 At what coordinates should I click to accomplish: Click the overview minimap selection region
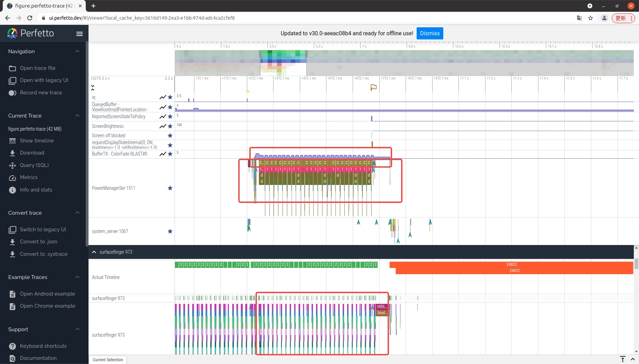tap(283, 63)
